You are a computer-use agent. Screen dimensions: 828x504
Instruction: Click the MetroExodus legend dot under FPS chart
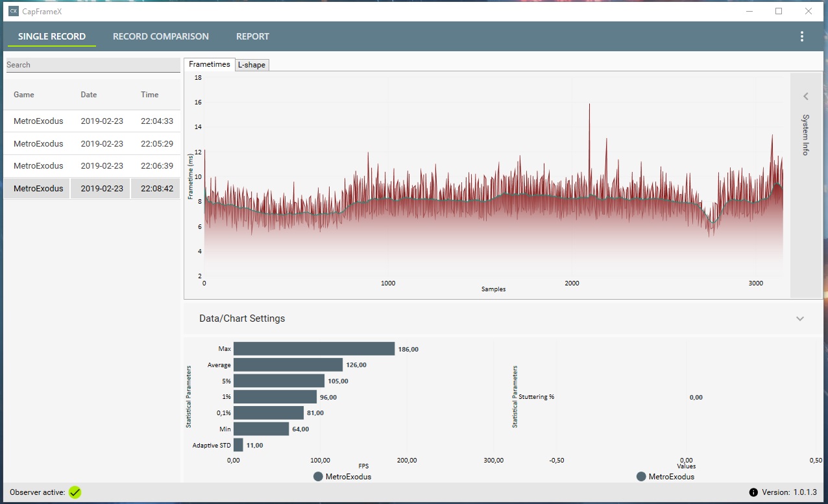pos(318,477)
